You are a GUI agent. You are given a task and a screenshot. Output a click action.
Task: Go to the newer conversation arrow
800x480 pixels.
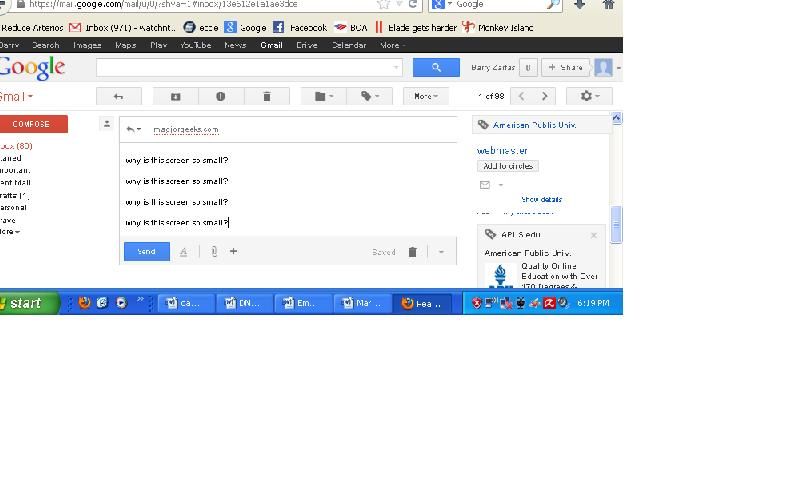coord(521,96)
